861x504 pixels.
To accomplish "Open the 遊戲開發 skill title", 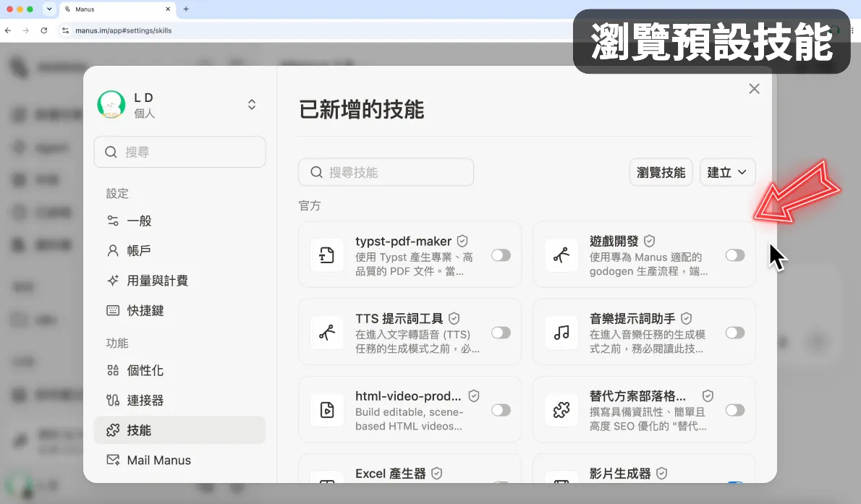I will 614,241.
